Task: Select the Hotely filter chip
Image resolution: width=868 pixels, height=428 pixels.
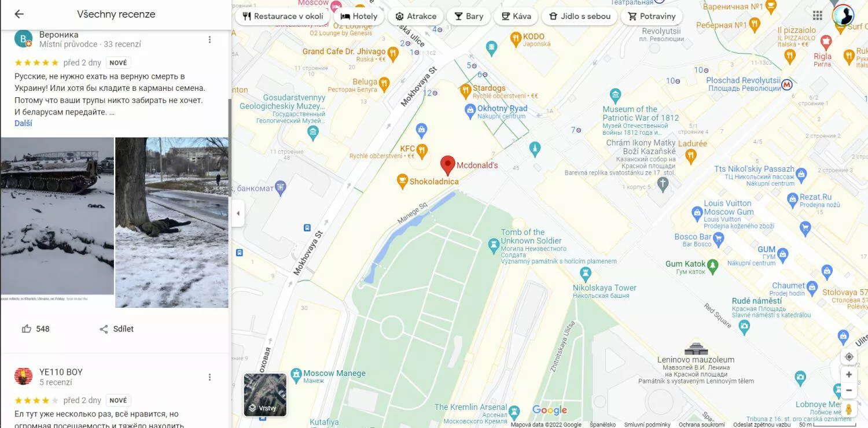Action: tap(359, 16)
